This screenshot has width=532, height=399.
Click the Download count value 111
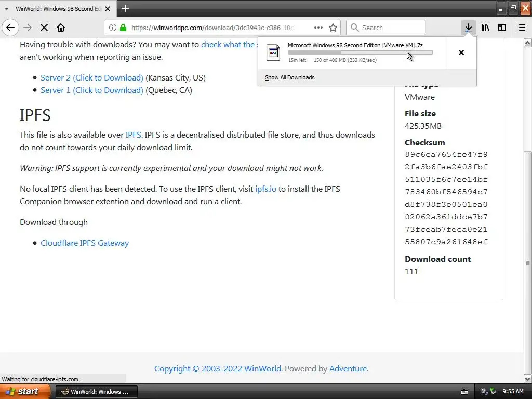click(x=411, y=271)
